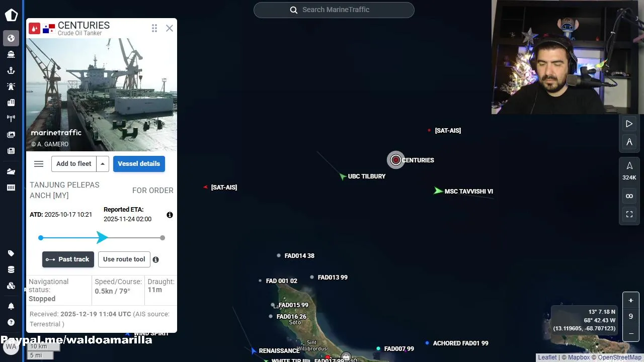Click the voyage progress arrow on slider

(102, 238)
